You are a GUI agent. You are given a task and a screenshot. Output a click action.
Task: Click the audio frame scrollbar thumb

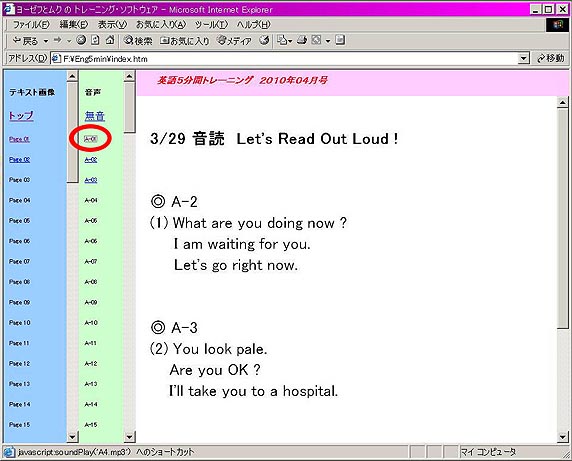pyautogui.click(x=130, y=107)
